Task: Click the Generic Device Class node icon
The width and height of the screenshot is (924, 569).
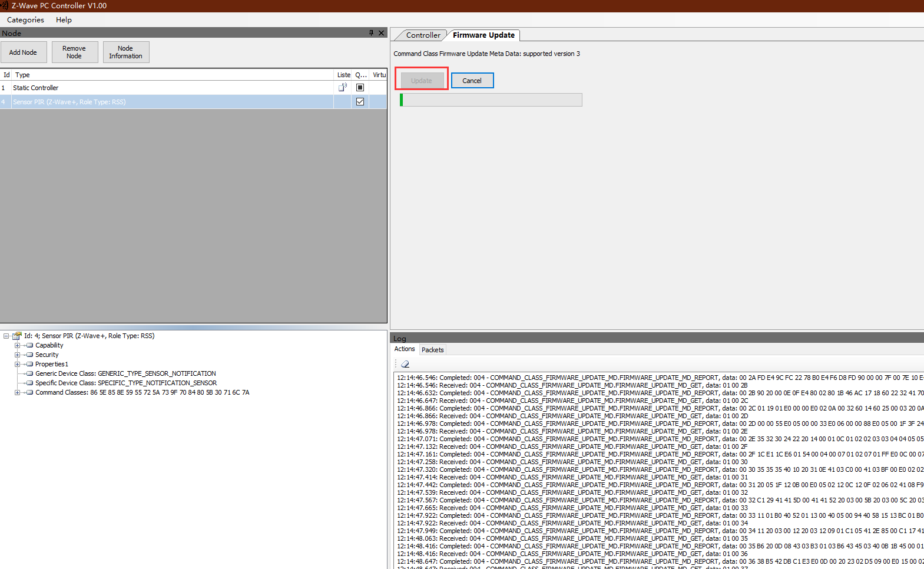Action: coord(29,373)
